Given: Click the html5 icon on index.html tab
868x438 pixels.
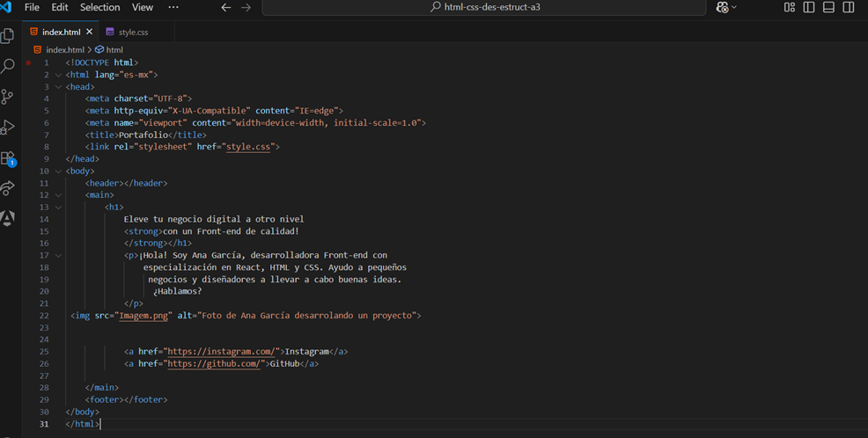Looking at the screenshot, I should (33, 32).
